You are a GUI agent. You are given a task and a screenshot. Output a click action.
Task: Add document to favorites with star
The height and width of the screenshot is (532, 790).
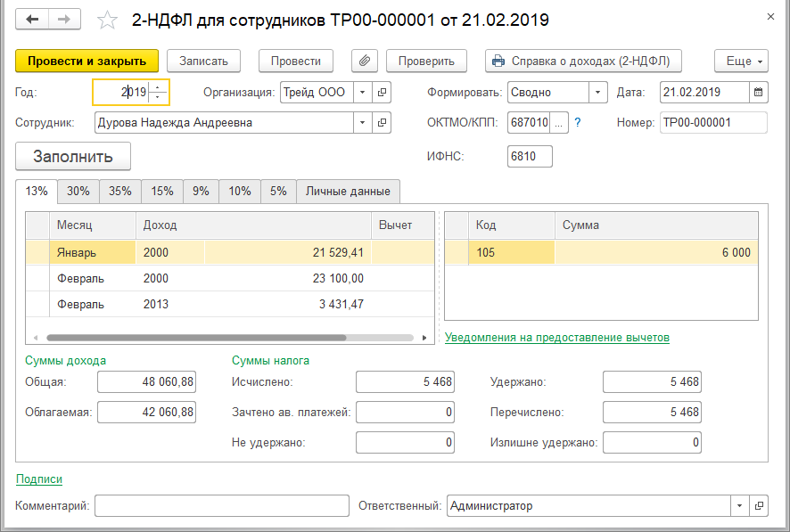(107, 20)
